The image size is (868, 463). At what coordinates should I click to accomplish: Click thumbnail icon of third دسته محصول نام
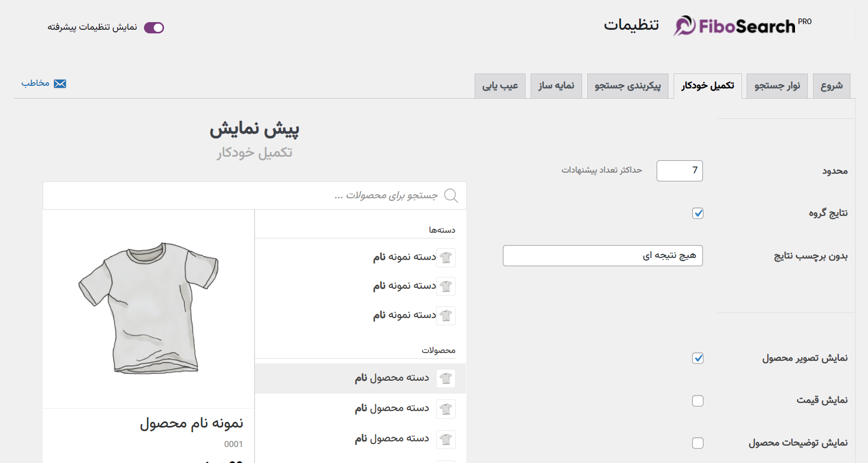(x=446, y=439)
